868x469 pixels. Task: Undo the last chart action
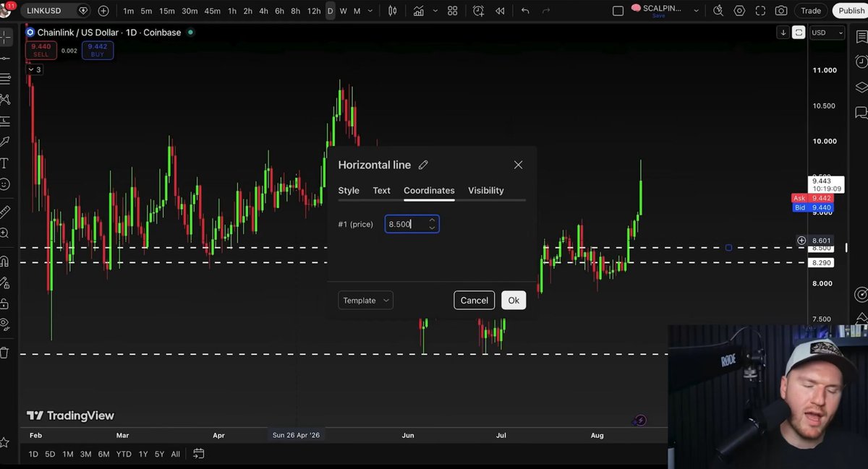525,11
